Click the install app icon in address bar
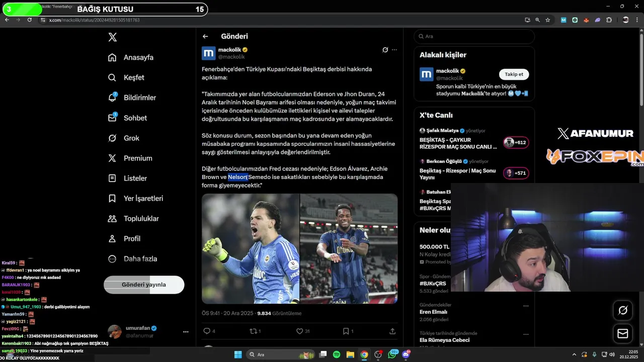 tap(527, 20)
